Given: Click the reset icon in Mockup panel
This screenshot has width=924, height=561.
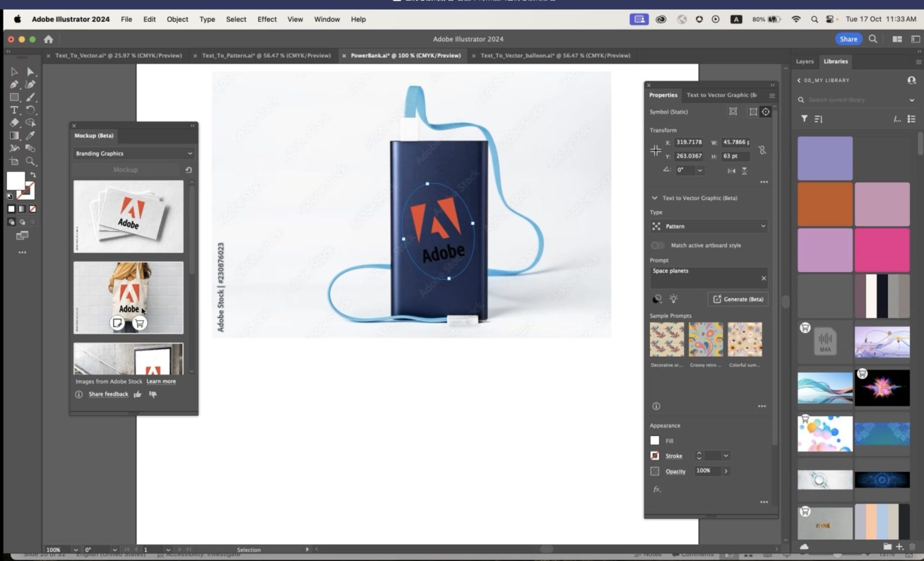Looking at the screenshot, I should point(188,170).
